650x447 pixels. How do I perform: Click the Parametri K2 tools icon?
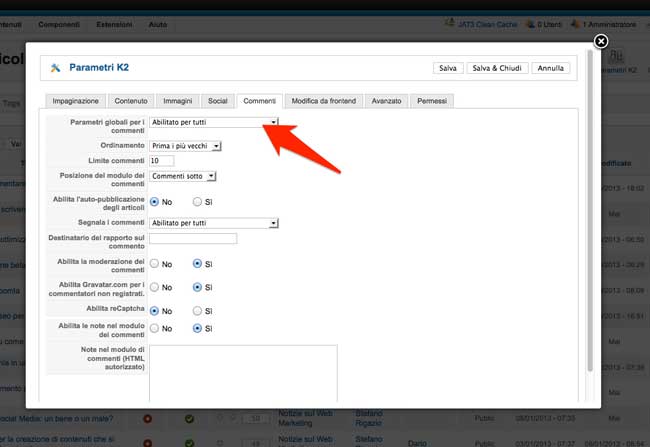click(x=55, y=68)
